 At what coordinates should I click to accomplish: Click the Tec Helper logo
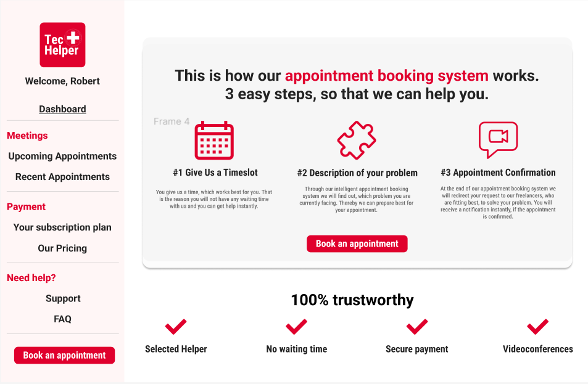[62, 45]
